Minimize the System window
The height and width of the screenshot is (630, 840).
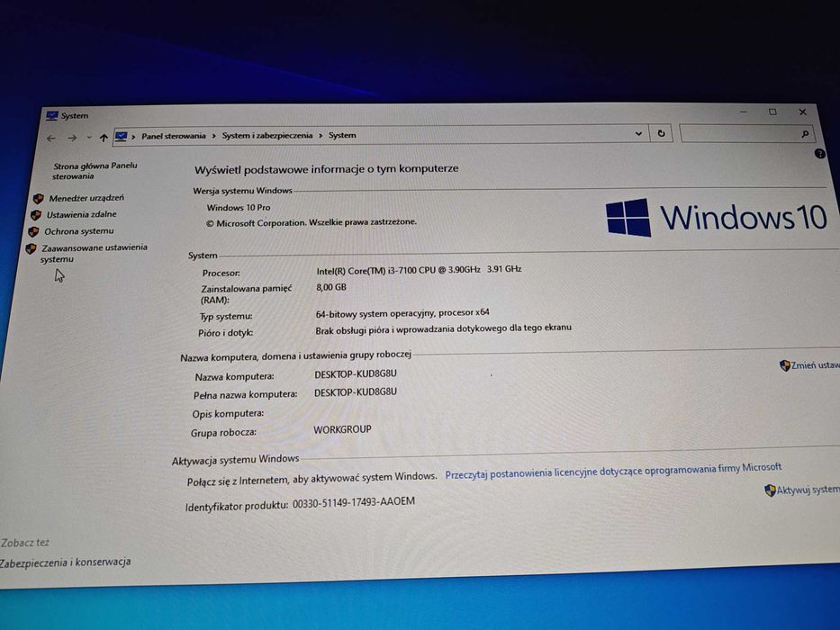(x=743, y=112)
